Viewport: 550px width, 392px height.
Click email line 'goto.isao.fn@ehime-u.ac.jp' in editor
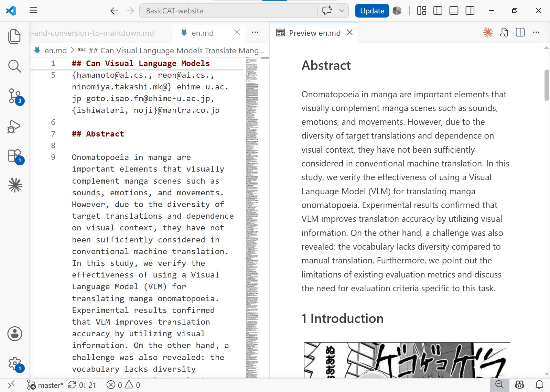click(148, 99)
